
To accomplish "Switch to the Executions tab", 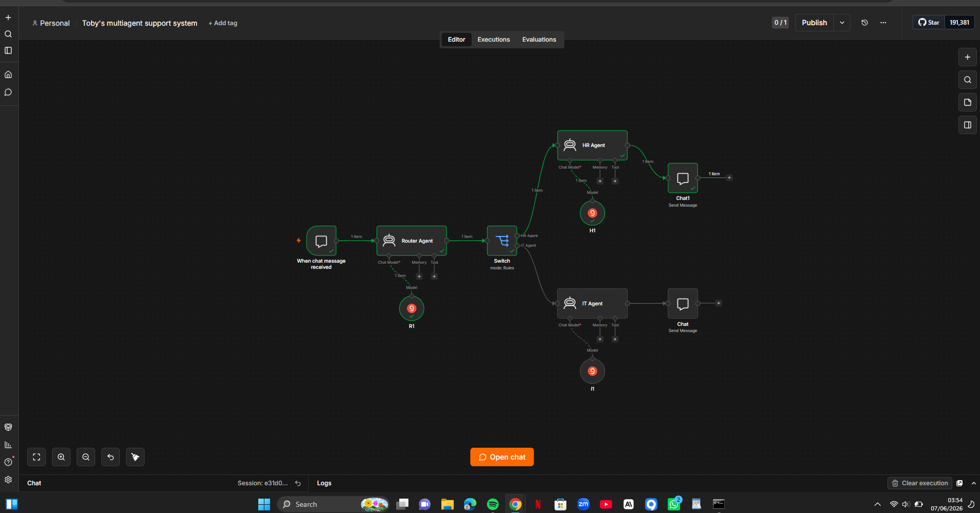I will (493, 40).
